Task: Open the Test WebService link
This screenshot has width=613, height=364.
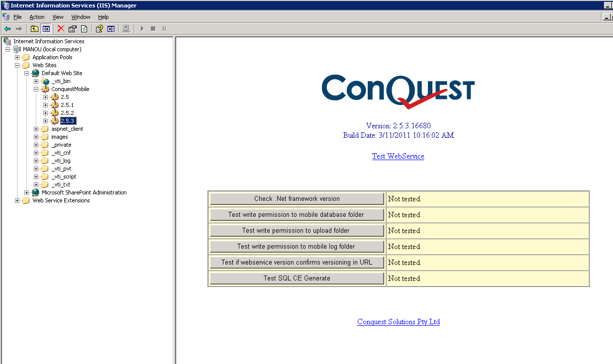Action: click(398, 156)
